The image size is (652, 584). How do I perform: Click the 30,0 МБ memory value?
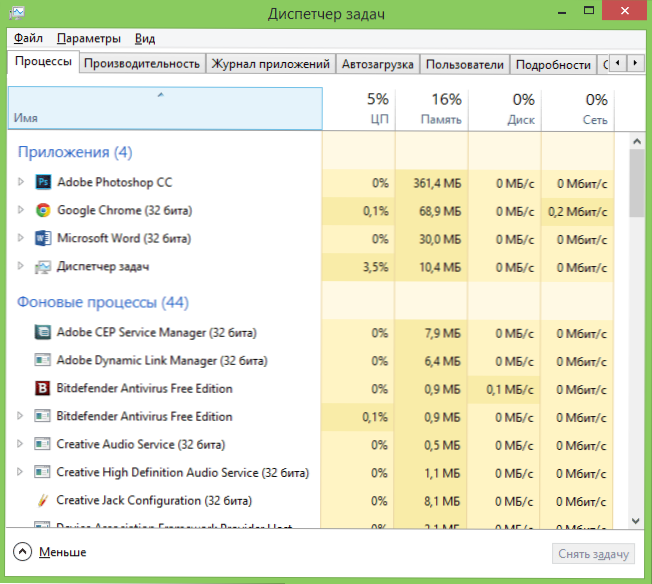[x=440, y=239]
